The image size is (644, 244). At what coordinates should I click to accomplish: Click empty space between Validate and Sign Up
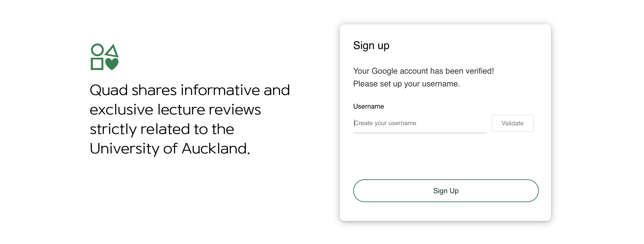(x=446, y=156)
